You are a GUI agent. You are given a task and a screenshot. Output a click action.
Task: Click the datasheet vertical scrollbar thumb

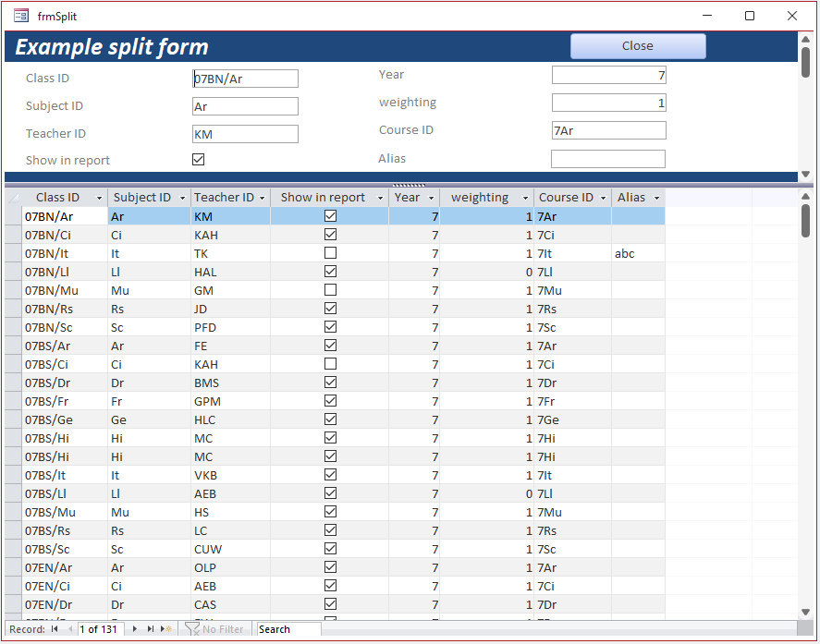pos(805,220)
